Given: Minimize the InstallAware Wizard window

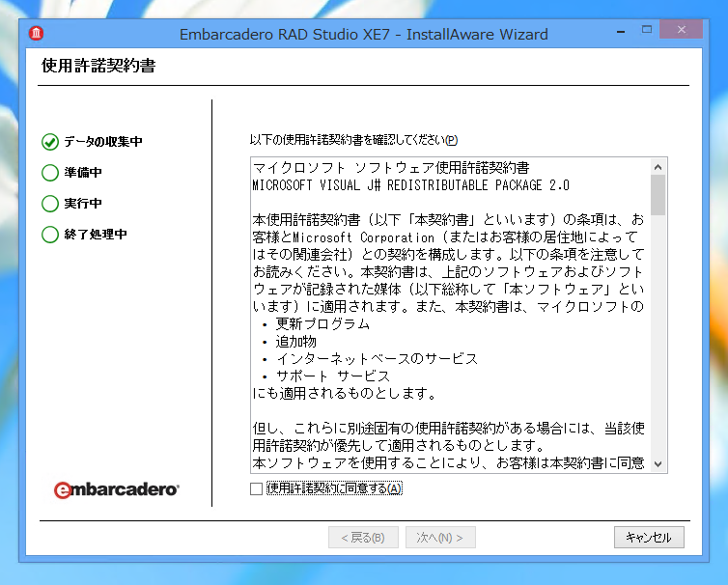Looking at the screenshot, I should coord(621,31).
